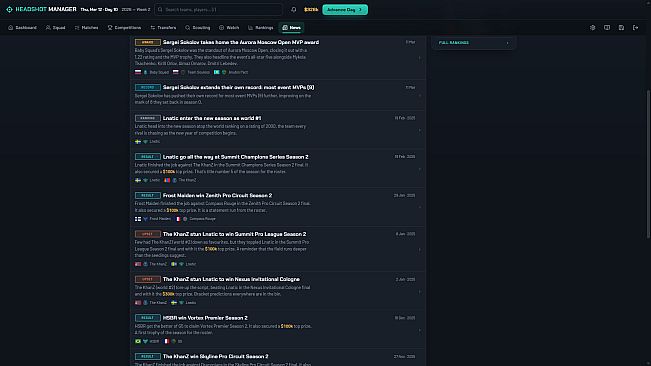The image size is (651, 366).
Task: Expand arrow on most event MVPs record article
Action: 419,95
